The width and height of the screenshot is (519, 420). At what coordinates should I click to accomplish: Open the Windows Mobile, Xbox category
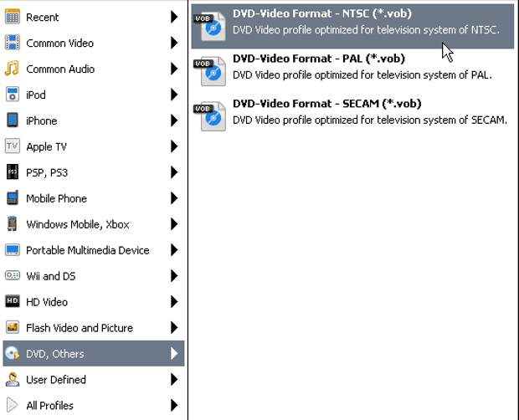point(78,224)
